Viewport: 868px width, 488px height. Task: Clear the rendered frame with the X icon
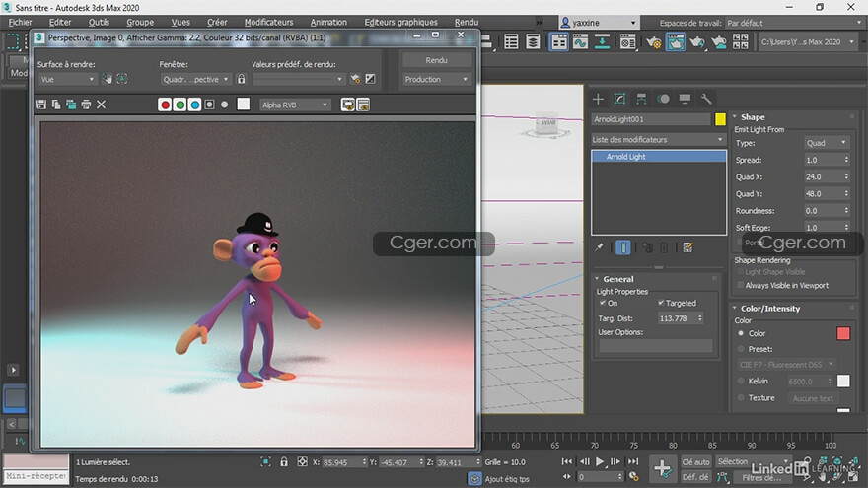click(101, 105)
